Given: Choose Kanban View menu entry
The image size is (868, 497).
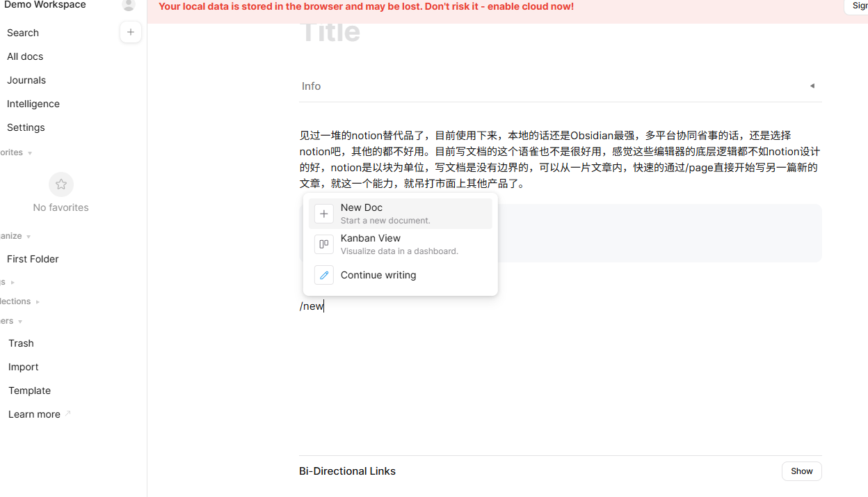Looking at the screenshot, I should pos(401,244).
